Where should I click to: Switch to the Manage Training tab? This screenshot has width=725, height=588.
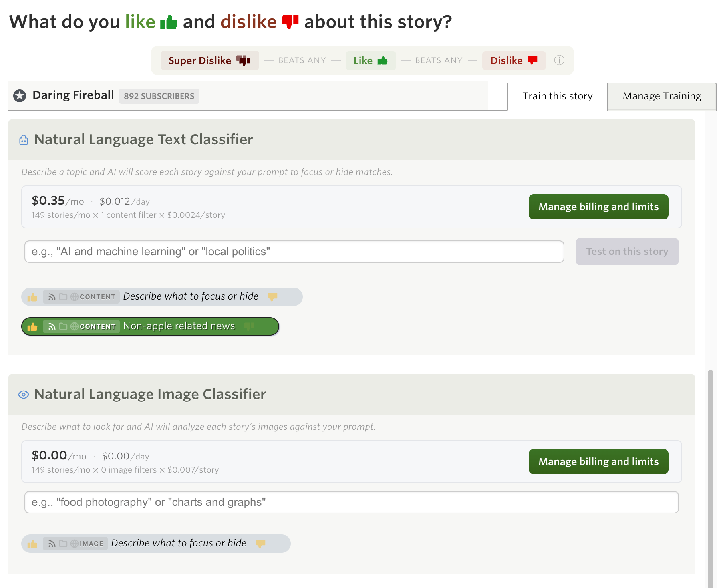(x=661, y=96)
